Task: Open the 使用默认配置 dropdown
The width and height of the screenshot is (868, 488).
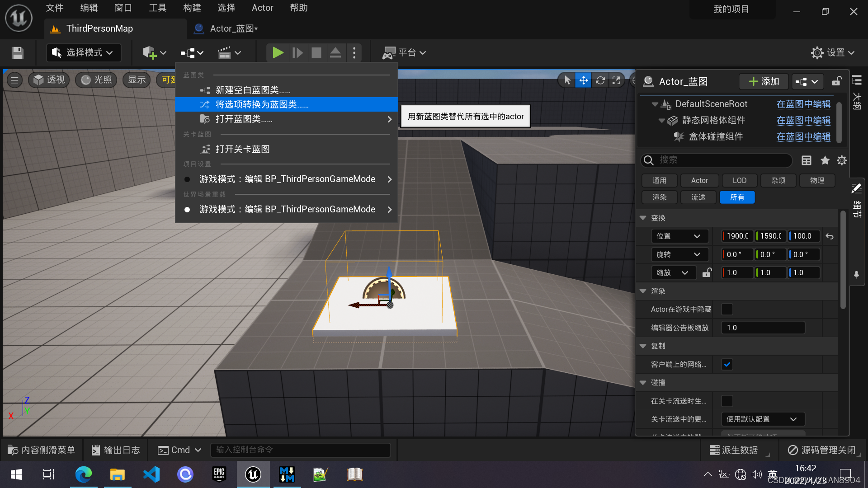Action: [x=763, y=419]
